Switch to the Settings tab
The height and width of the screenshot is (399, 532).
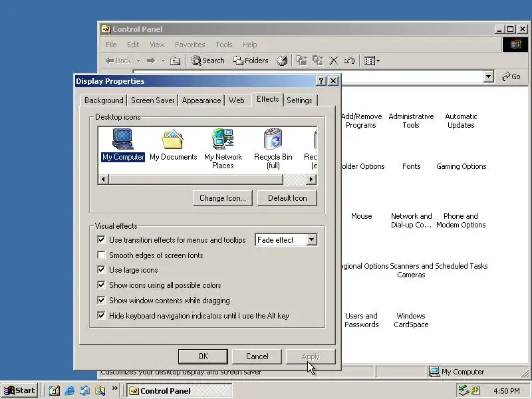click(x=299, y=100)
